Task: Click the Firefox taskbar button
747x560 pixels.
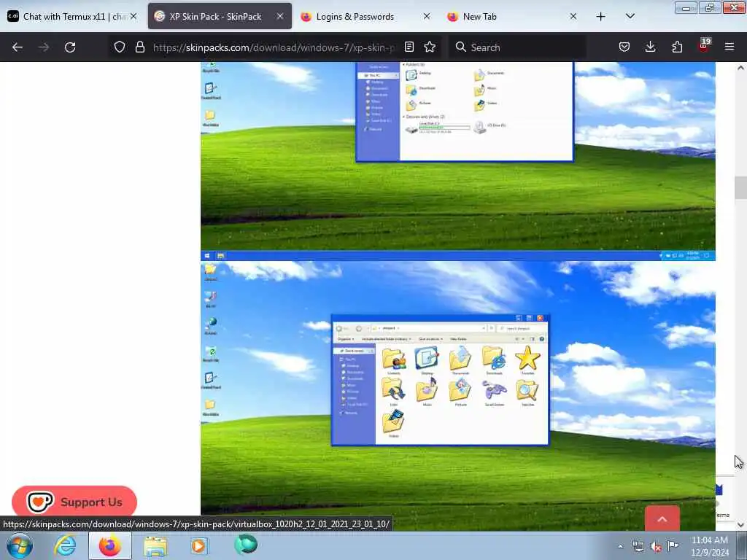Action: 110,545
